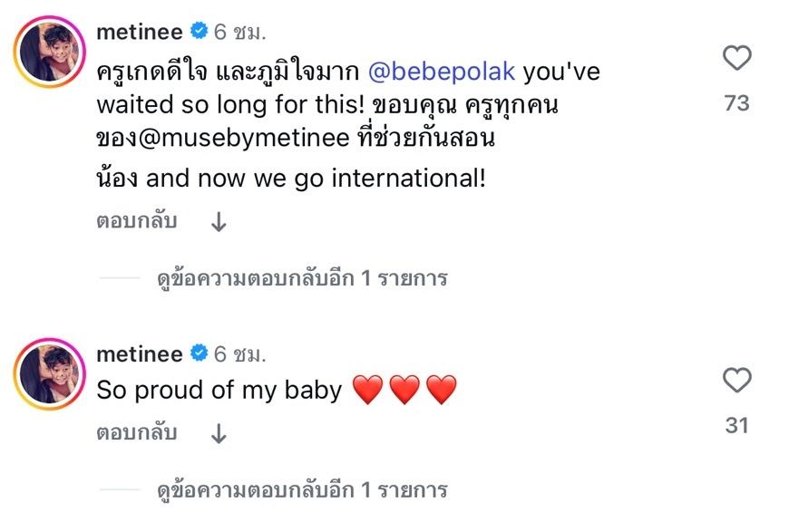Click verified badge on "So proud" comment

(199, 354)
